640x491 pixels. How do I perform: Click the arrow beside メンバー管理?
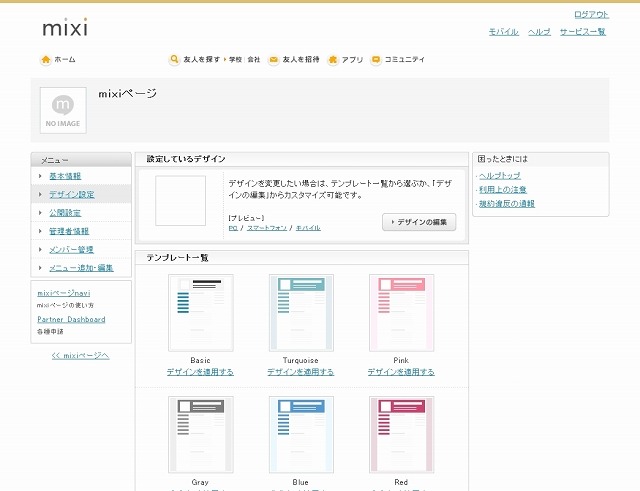tap(40, 249)
